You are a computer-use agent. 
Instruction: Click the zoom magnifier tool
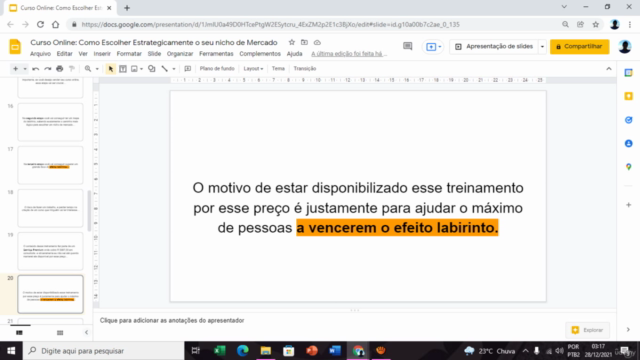click(88, 69)
